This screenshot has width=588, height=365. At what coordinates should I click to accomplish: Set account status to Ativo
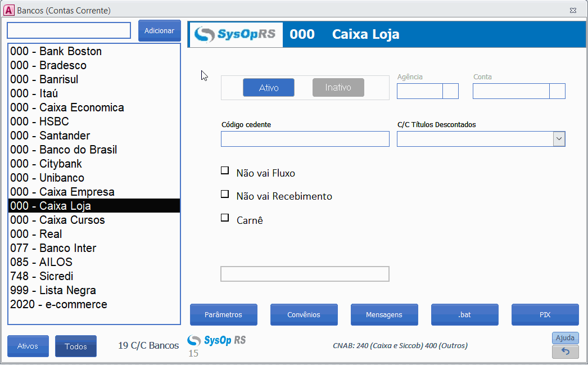click(269, 87)
